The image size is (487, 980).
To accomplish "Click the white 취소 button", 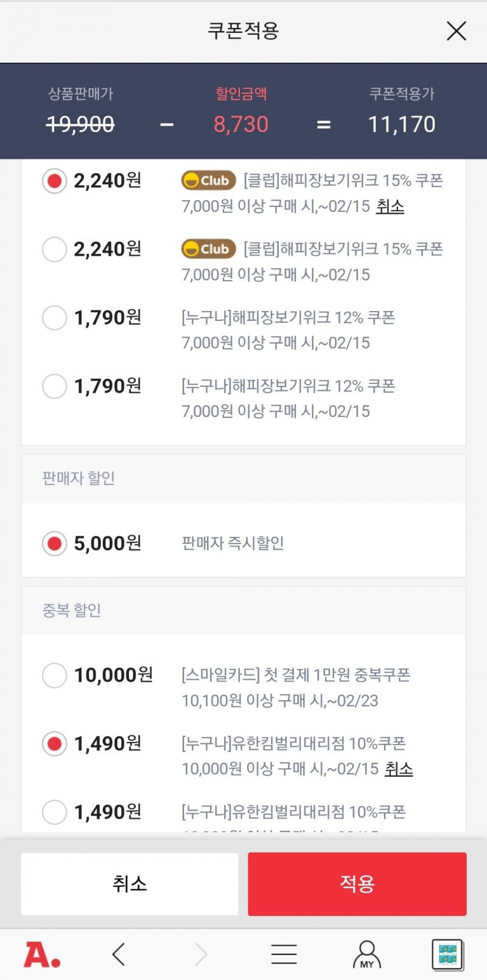I will pyautogui.click(x=130, y=884).
